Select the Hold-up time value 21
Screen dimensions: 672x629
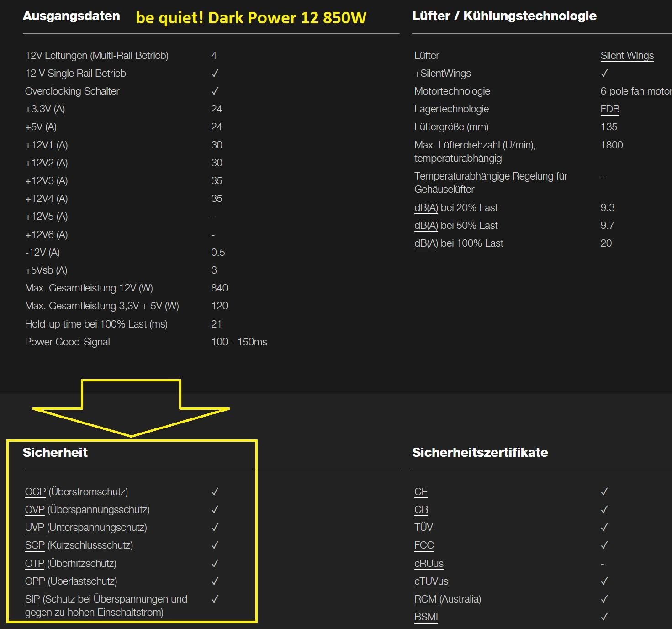pyautogui.click(x=216, y=324)
